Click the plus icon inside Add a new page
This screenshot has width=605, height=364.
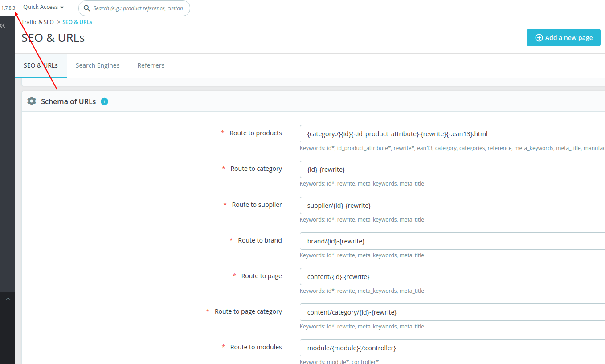[539, 37]
